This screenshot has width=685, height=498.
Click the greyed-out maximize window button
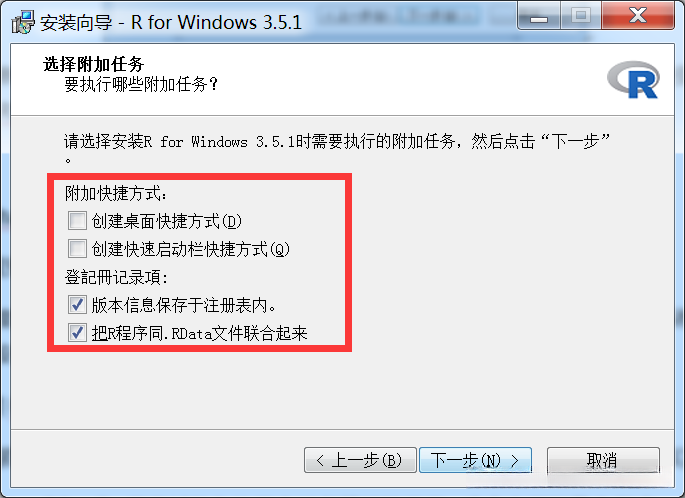coord(581,16)
